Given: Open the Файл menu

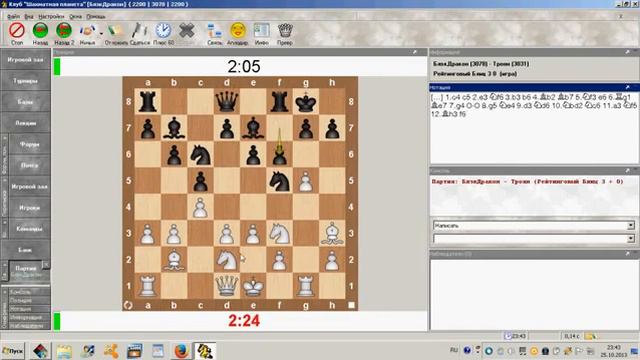Looking at the screenshot, I should (x=13, y=16).
